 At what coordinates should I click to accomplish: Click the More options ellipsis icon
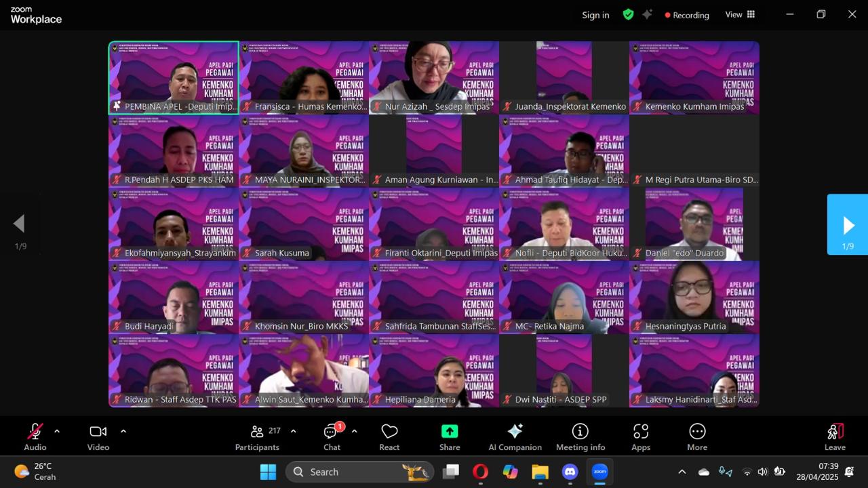tap(697, 437)
